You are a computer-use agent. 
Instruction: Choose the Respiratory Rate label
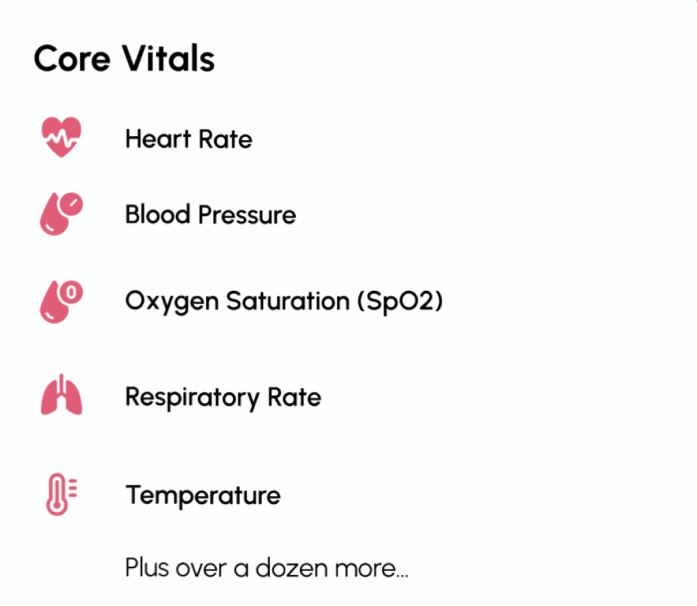(x=223, y=397)
